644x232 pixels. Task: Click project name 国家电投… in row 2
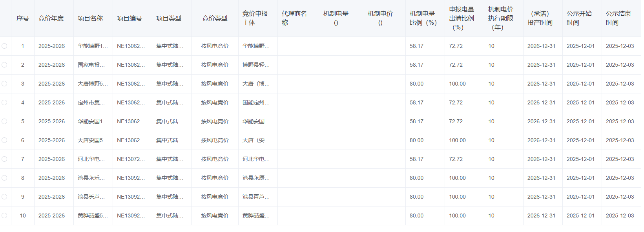coord(91,65)
